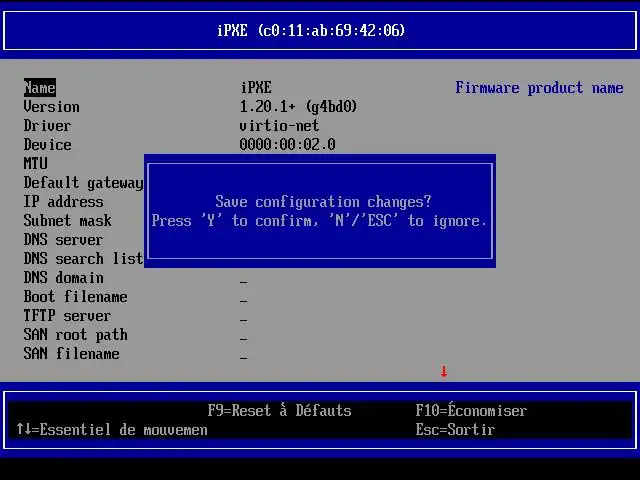Select the Boot filename setting
This screenshot has height=480, width=640.
click(x=76, y=297)
